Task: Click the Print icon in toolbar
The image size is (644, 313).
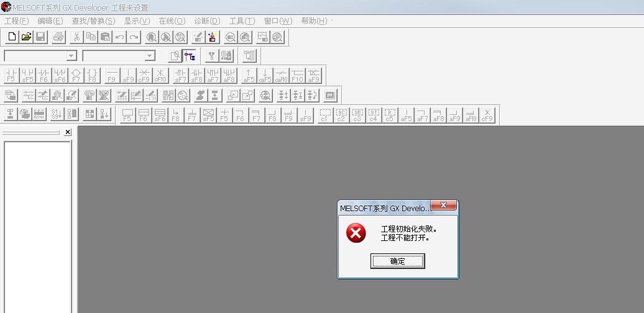Action: pos(58,37)
